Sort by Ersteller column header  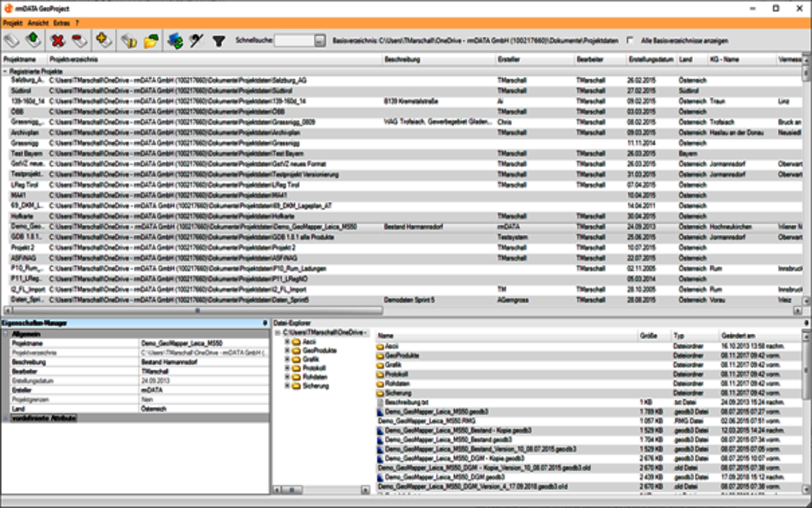point(535,59)
